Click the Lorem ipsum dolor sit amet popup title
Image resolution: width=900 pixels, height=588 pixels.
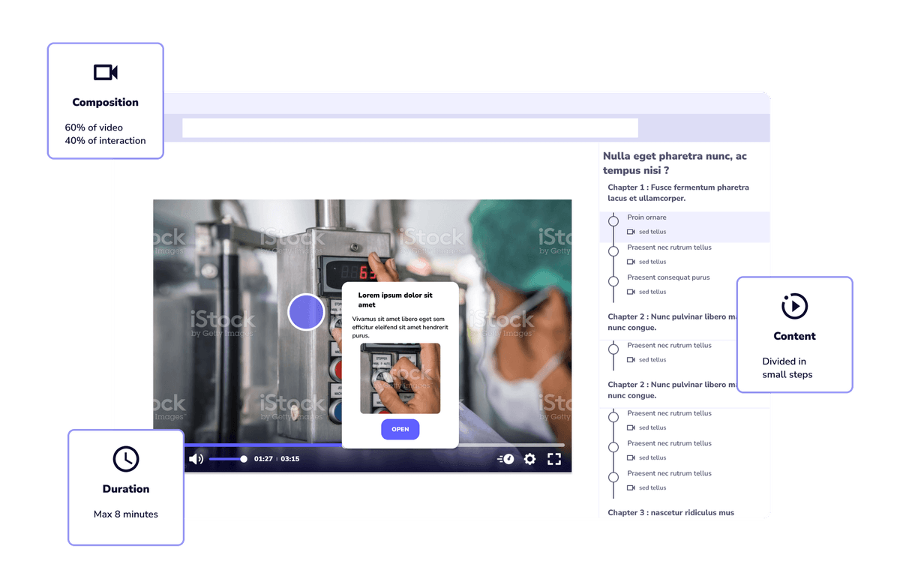[395, 300]
